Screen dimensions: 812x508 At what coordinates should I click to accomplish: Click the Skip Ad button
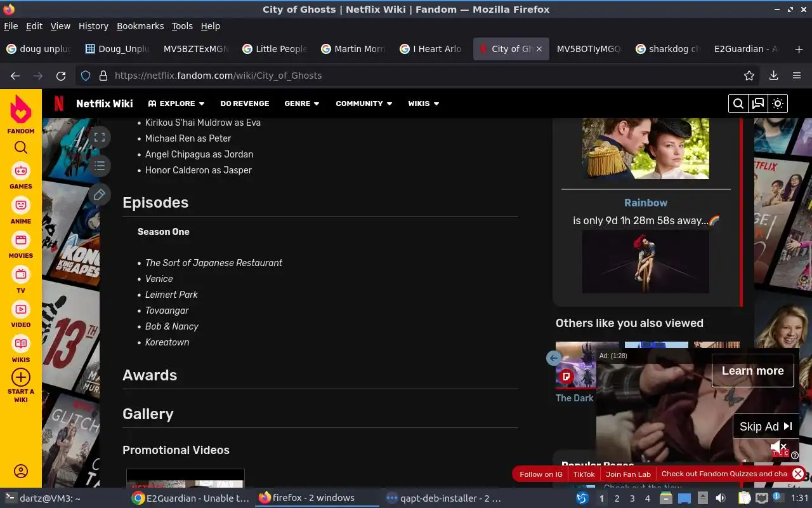click(766, 427)
